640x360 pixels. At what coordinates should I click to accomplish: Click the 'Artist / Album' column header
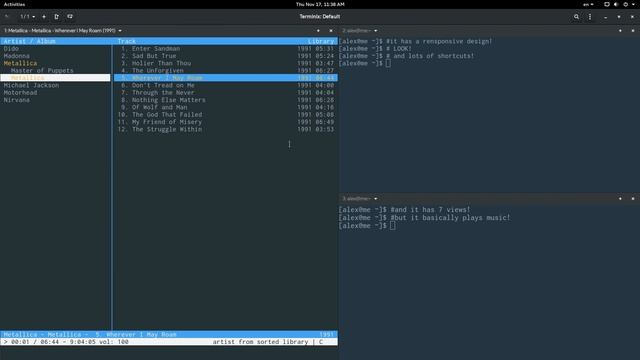[x=29, y=41]
